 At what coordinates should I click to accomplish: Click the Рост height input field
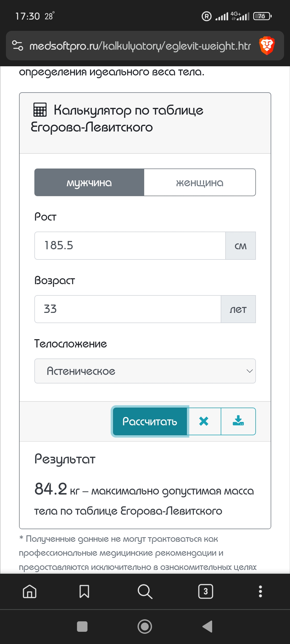click(x=130, y=246)
